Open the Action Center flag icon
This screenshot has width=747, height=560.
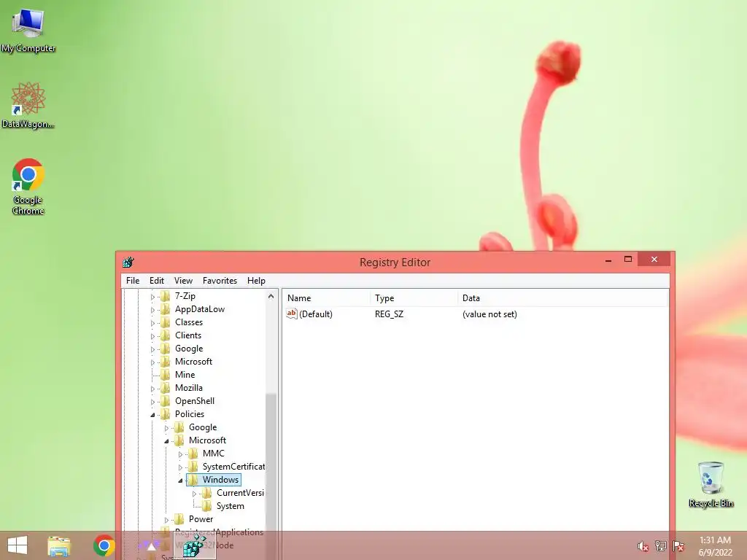pyautogui.click(x=678, y=546)
